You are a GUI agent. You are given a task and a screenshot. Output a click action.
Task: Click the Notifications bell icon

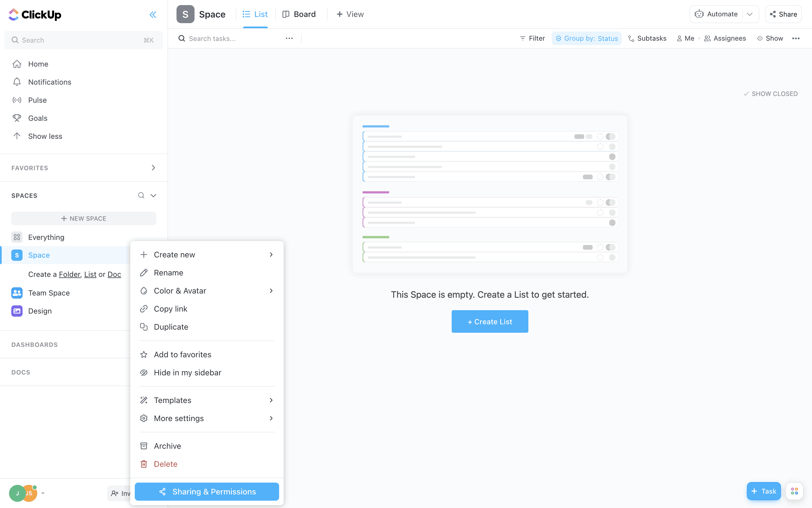click(x=17, y=82)
